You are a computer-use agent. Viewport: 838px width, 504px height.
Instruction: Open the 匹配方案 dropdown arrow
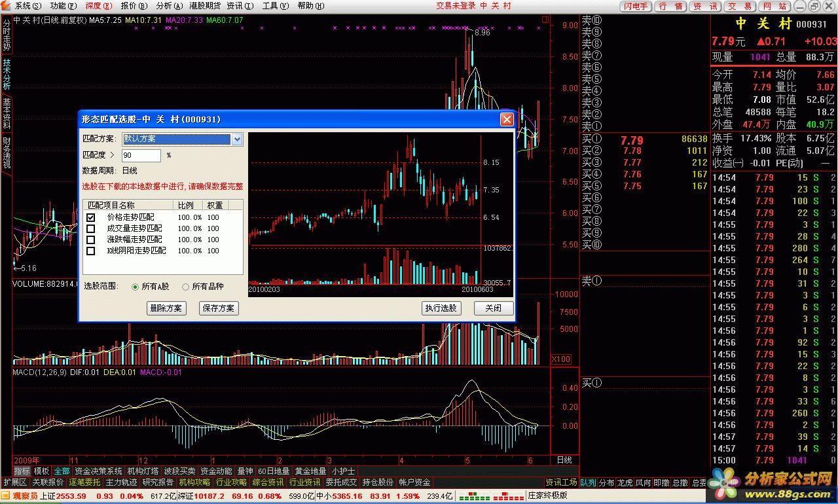[237, 139]
